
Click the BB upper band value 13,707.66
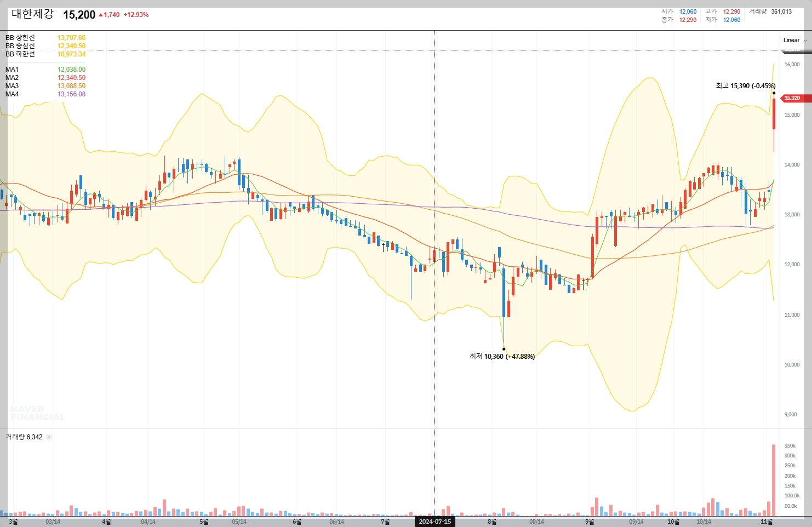[x=71, y=38]
